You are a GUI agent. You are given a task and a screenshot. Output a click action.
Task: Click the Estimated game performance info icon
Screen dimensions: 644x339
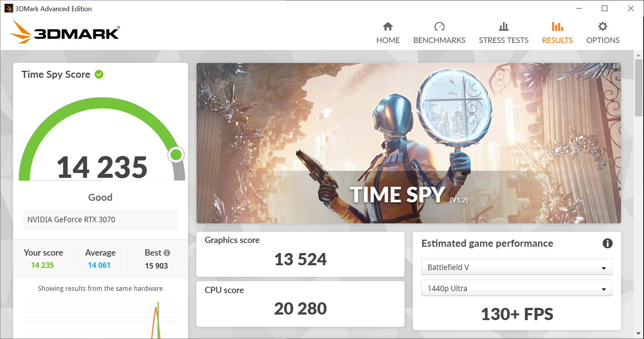[x=607, y=243]
